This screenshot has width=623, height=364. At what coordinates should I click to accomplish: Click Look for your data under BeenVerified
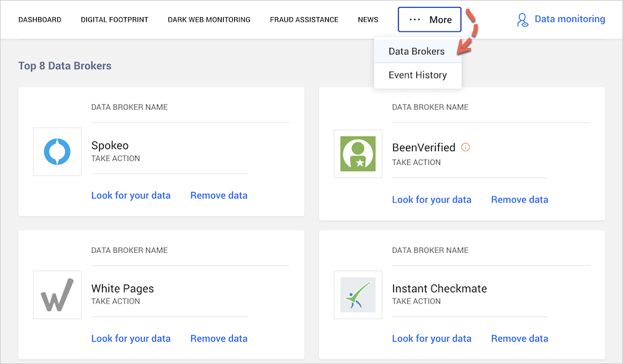tap(432, 200)
